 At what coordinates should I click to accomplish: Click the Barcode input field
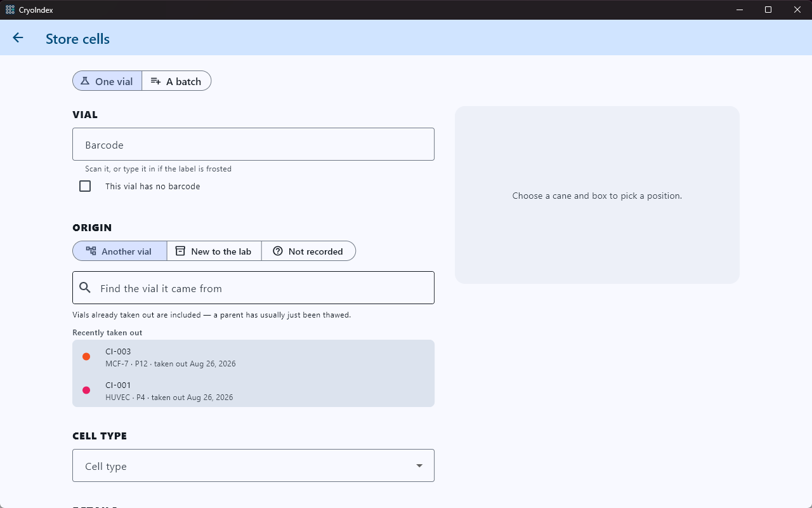coord(253,144)
